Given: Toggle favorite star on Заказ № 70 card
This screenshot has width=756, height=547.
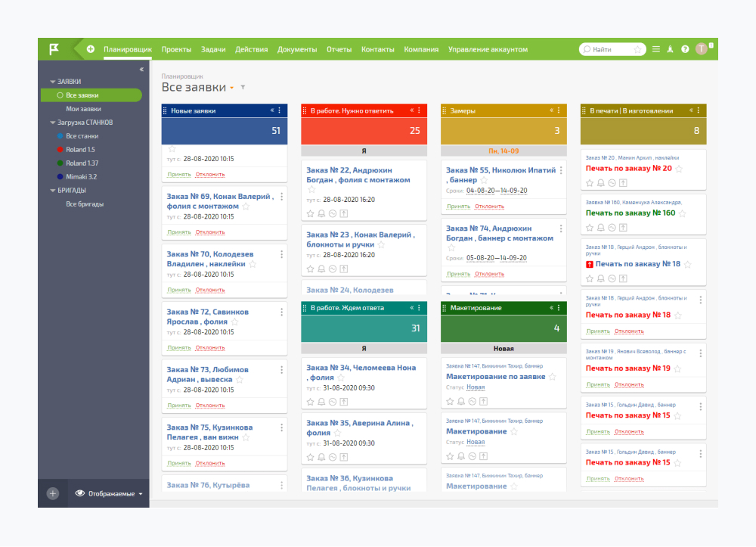Looking at the screenshot, I should pyautogui.click(x=253, y=265).
